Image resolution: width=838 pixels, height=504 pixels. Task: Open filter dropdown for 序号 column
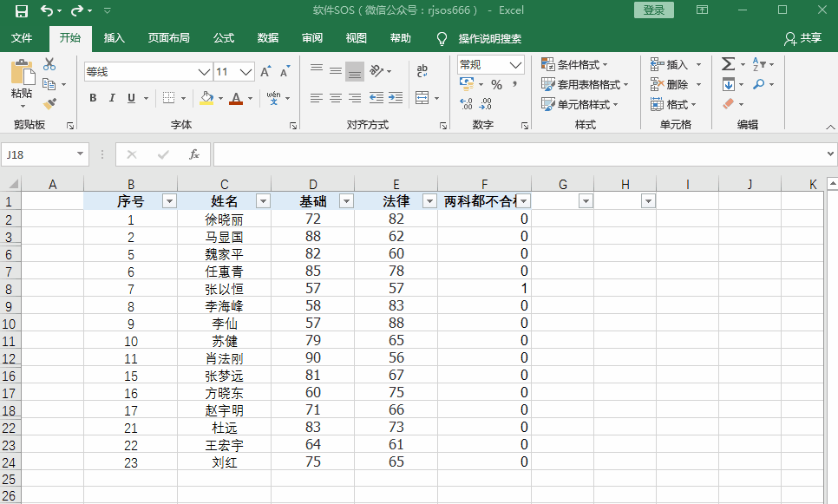point(169,201)
